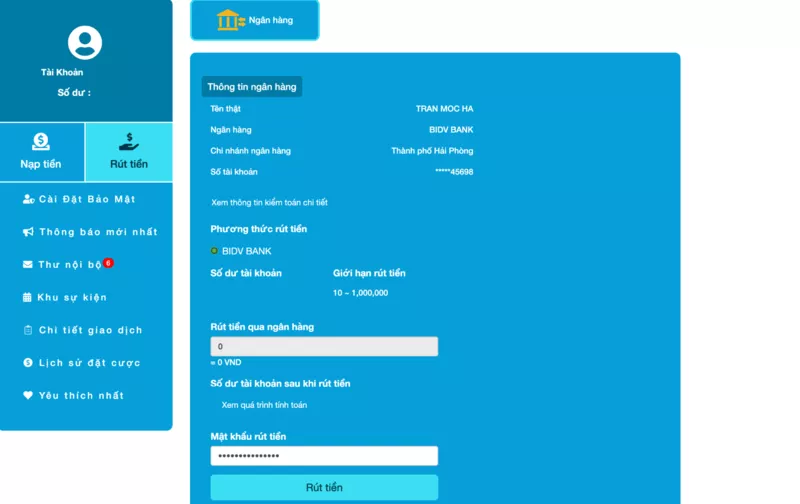Screen dimensions: 800x504
Task: Click the envelope icon for Thư nội bộ
Action: 28,265
